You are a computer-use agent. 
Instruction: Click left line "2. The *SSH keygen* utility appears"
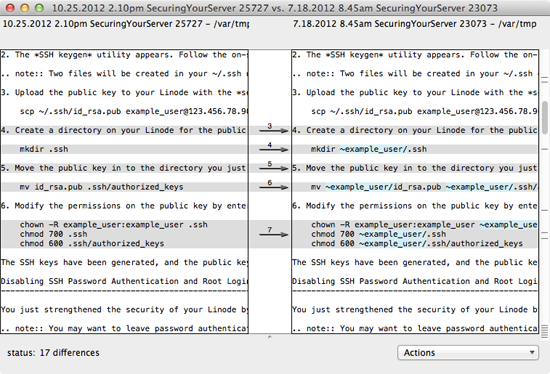(124, 55)
